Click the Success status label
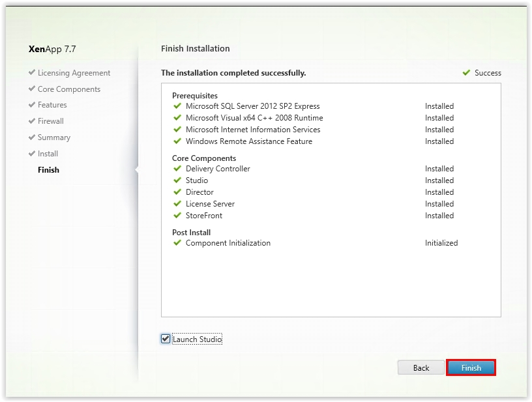This screenshot has width=532, height=402. (488, 73)
